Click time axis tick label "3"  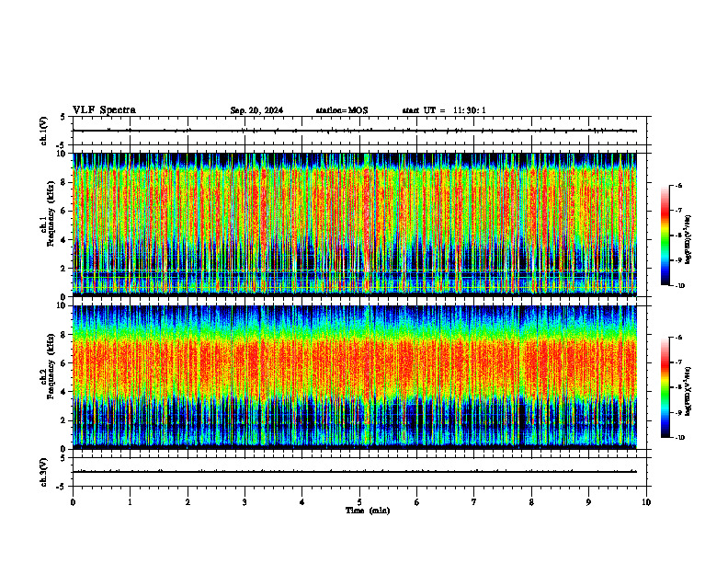pyautogui.click(x=245, y=502)
